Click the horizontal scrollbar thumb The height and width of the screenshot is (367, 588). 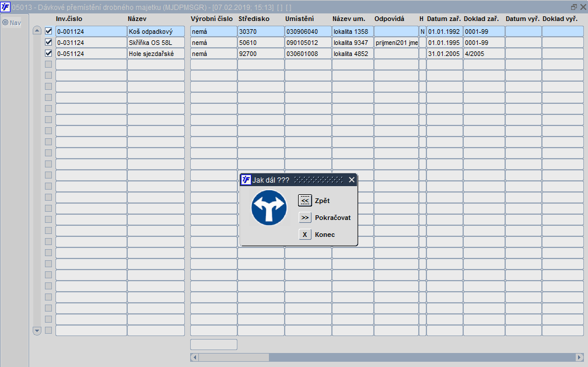pos(233,357)
